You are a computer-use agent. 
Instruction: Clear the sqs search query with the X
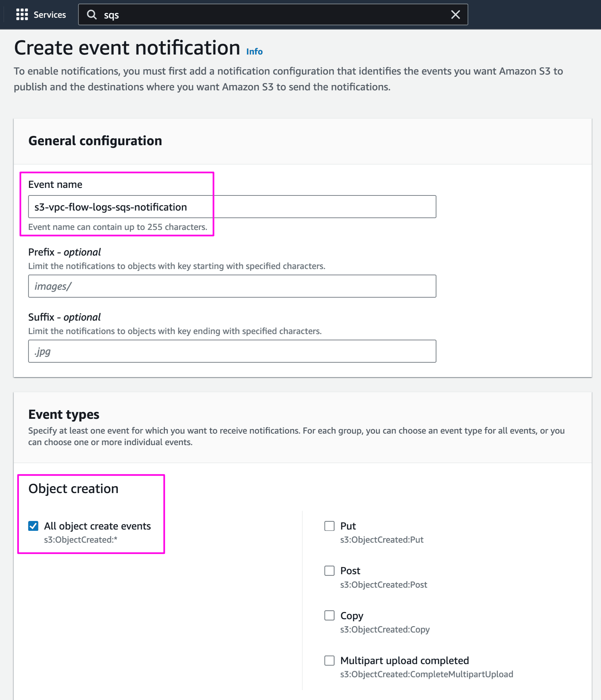pyautogui.click(x=455, y=14)
